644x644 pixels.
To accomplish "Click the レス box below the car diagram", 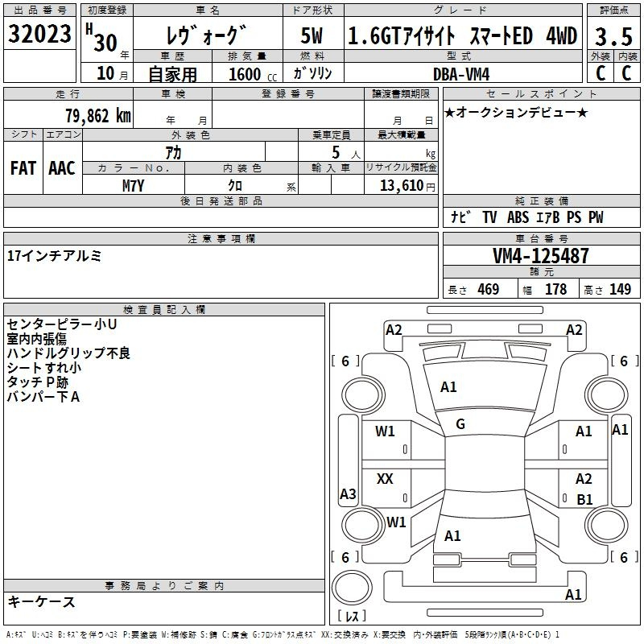I will point(351,617).
